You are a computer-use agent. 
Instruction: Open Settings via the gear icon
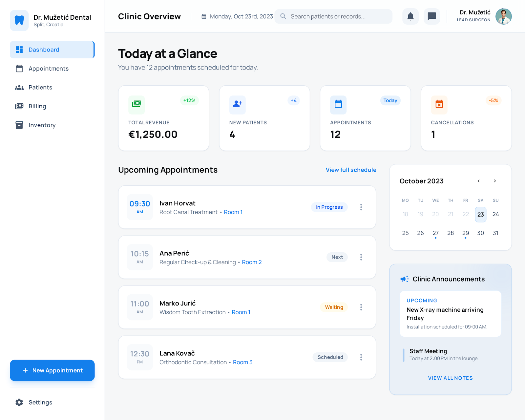point(19,402)
